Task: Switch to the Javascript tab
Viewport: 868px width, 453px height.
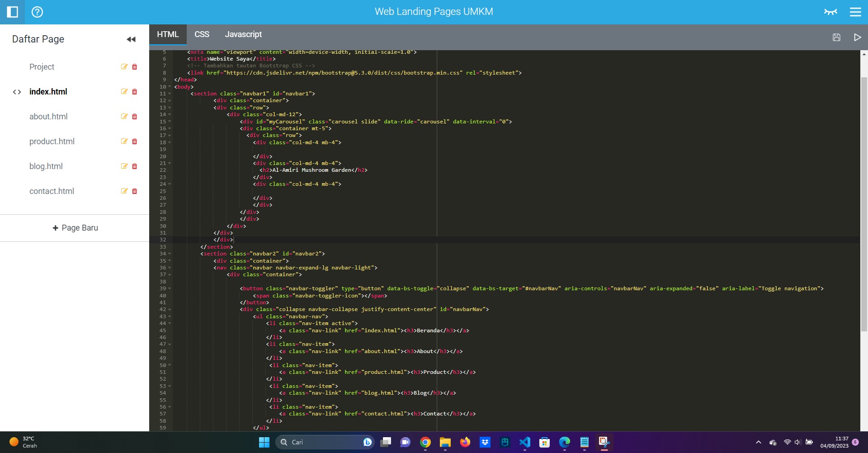Action: [243, 34]
